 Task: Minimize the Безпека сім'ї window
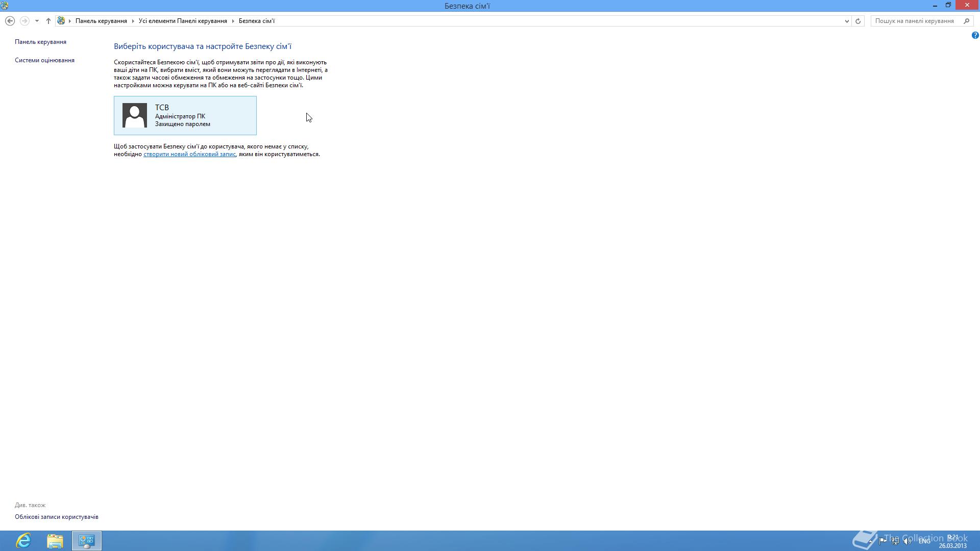click(x=935, y=6)
